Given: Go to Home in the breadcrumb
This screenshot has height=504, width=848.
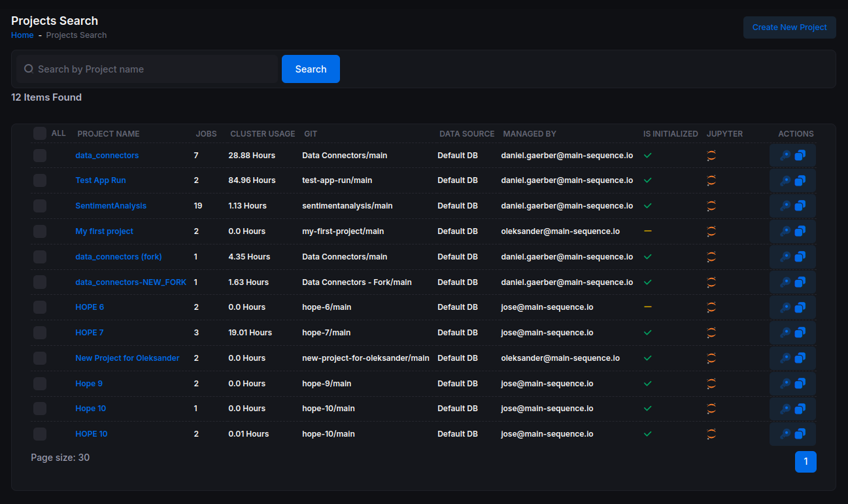Looking at the screenshot, I should coord(22,35).
